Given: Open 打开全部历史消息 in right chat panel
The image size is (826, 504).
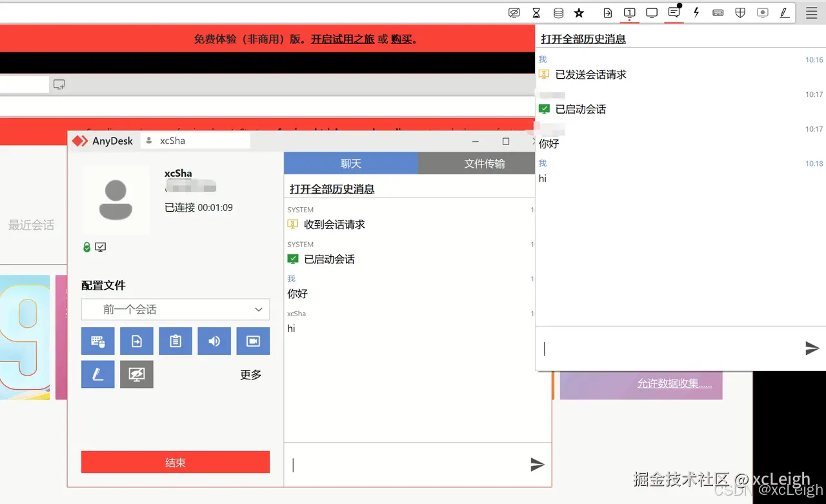Looking at the screenshot, I should 583,39.
